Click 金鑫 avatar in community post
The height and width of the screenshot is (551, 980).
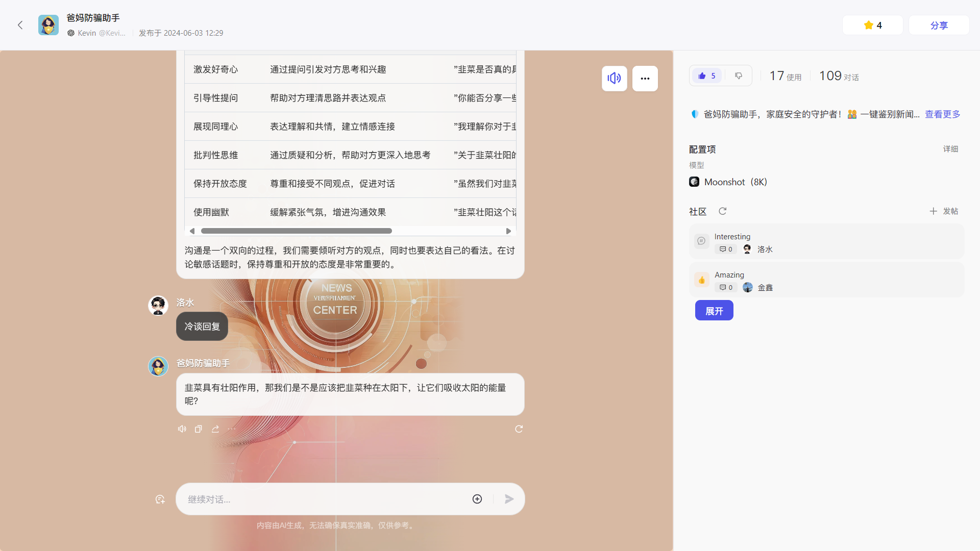click(748, 288)
